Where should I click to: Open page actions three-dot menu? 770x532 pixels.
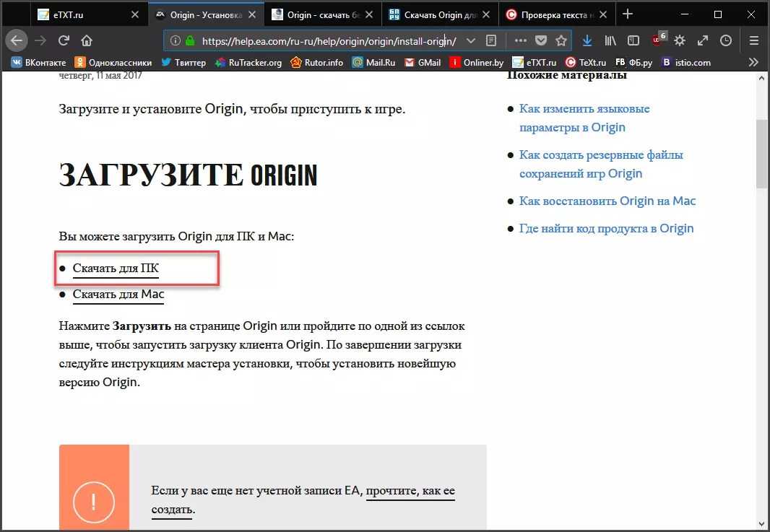tap(520, 40)
